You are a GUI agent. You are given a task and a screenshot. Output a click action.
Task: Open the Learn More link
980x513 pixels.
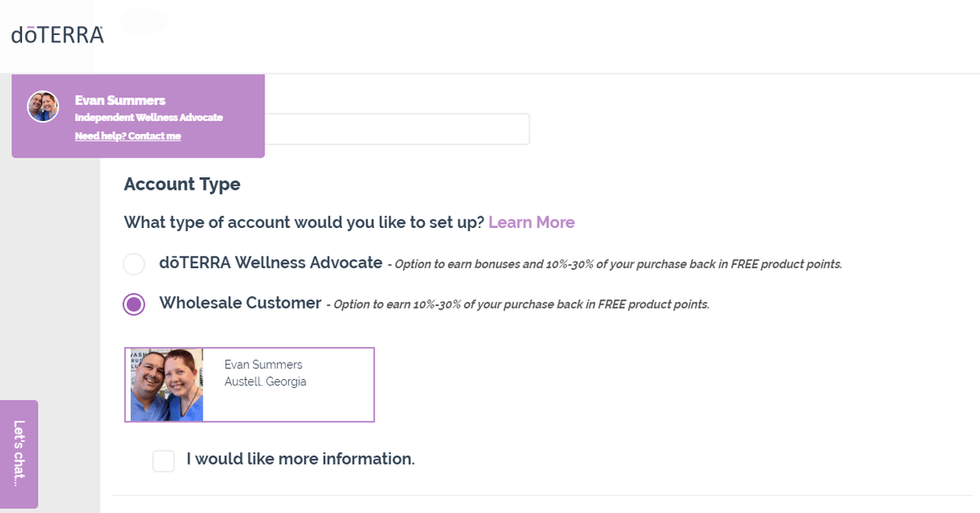coord(532,222)
